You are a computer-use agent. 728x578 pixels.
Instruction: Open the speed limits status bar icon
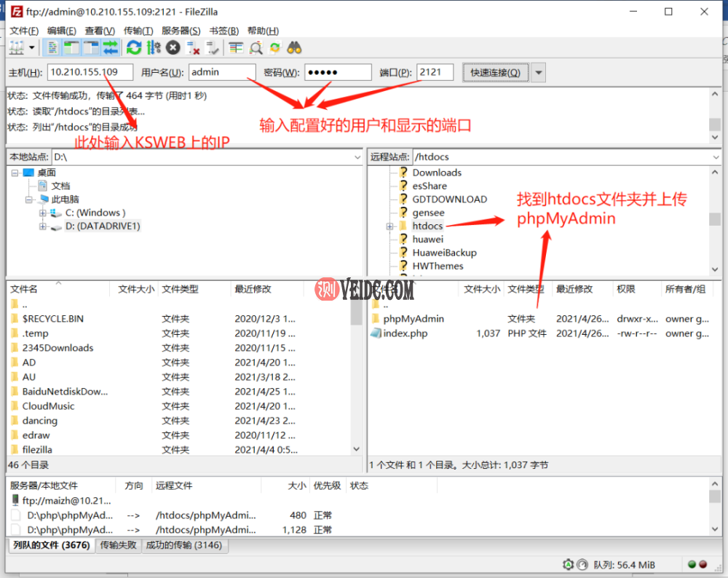pos(582,564)
